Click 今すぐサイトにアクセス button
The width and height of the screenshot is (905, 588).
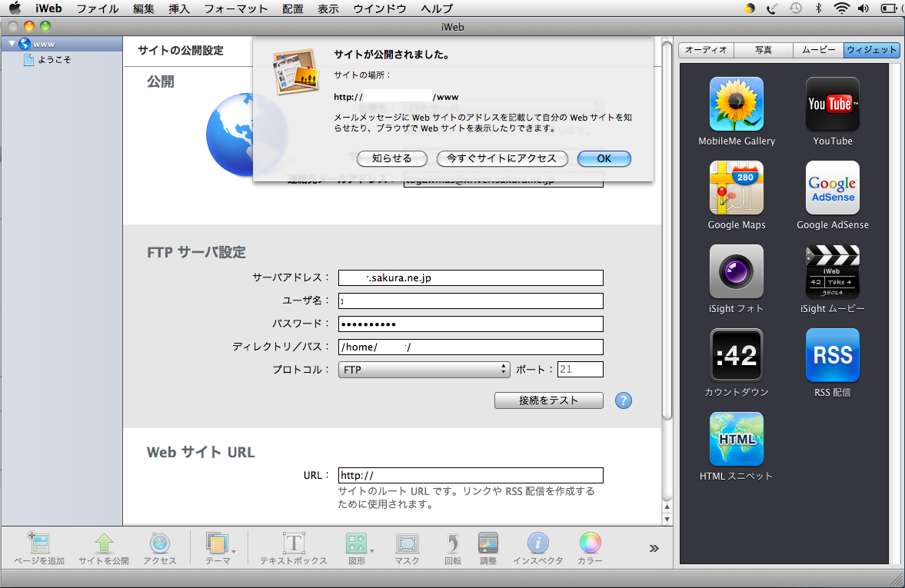(501, 158)
